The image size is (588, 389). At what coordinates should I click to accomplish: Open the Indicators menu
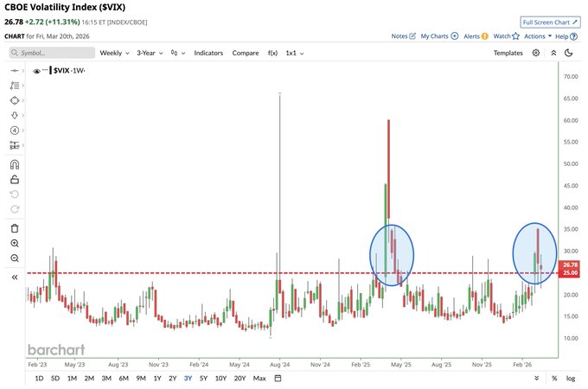208,53
